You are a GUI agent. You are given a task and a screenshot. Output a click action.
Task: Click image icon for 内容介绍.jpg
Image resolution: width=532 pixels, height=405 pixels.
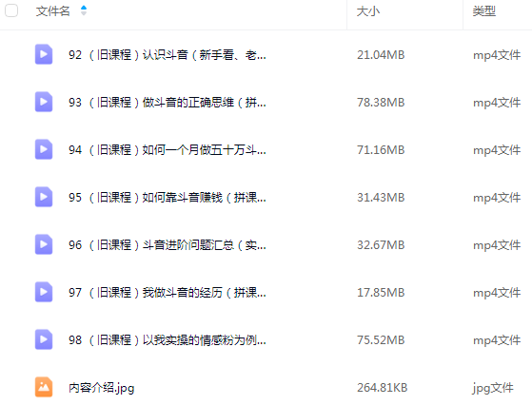point(44,387)
